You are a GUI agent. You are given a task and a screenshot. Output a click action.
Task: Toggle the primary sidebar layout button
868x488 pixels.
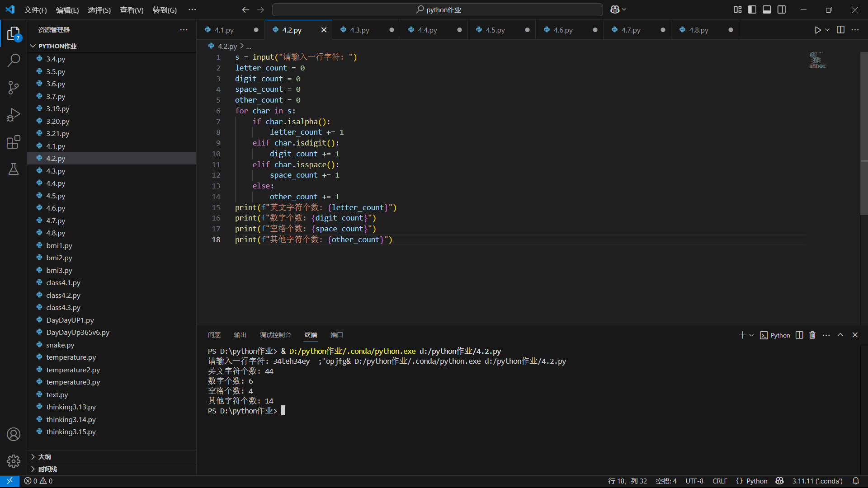pyautogui.click(x=752, y=9)
